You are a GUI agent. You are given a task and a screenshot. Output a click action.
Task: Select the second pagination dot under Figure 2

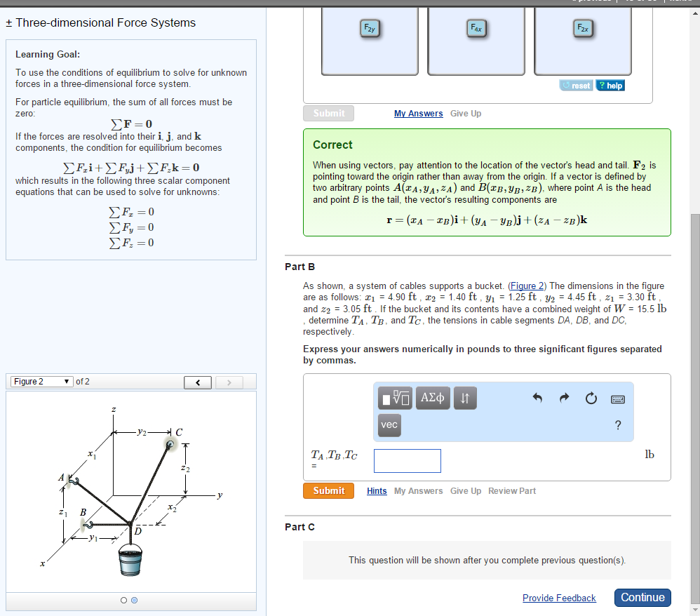tap(134, 600)
